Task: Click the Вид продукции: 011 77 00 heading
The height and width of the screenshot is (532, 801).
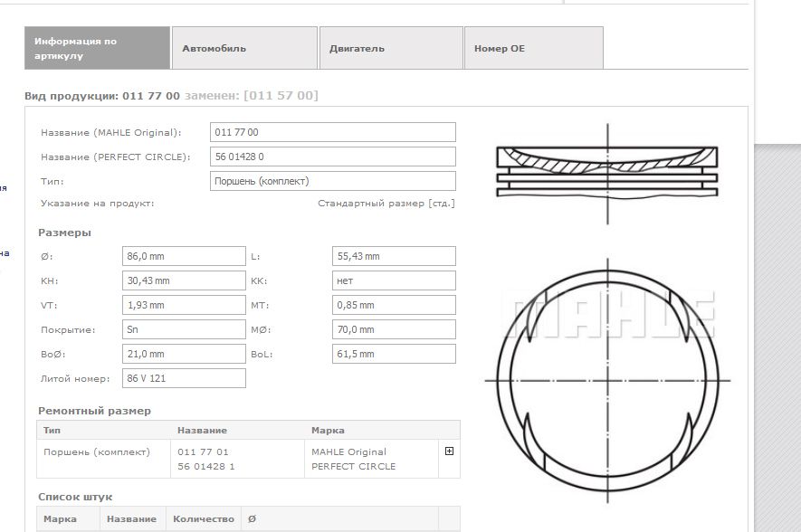Action: tap(102, 96)
